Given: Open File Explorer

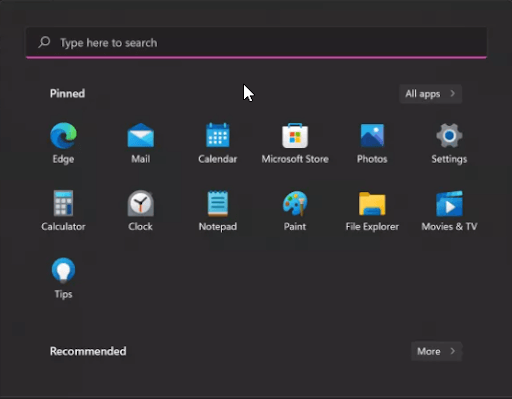Looking at the screenshot, I should [372, 211].
